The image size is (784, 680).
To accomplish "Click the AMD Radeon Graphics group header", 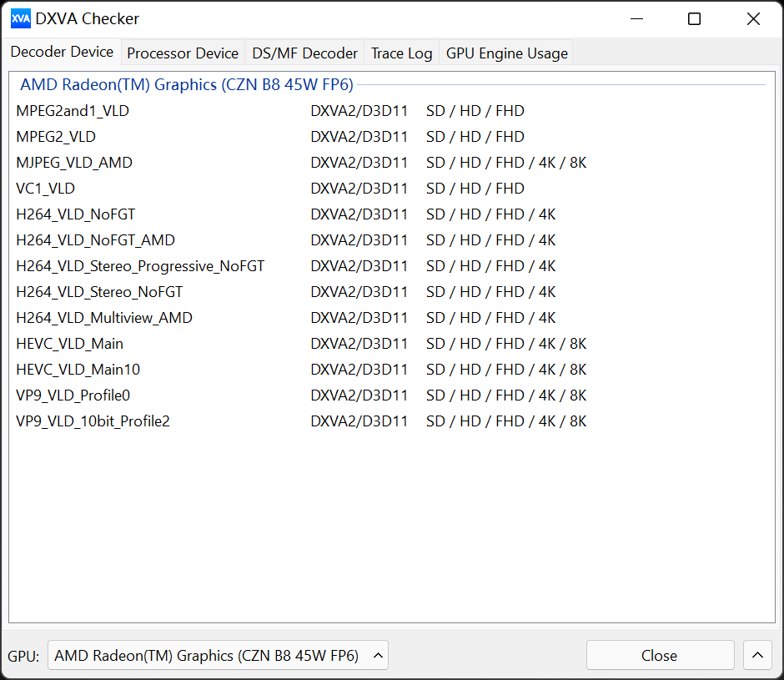I will 187,84.
